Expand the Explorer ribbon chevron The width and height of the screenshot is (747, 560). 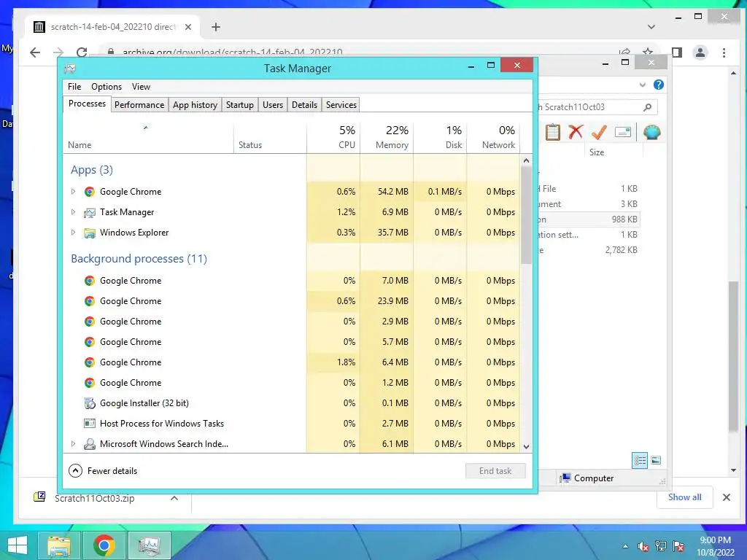tap(642, 85)
